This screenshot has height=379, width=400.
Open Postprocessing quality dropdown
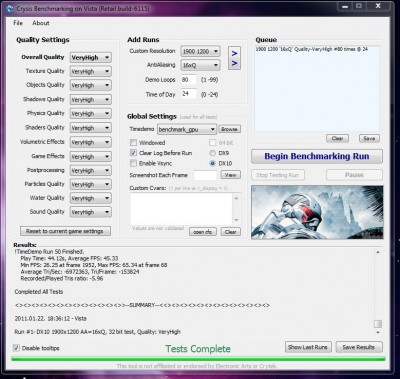click(91, 171)
